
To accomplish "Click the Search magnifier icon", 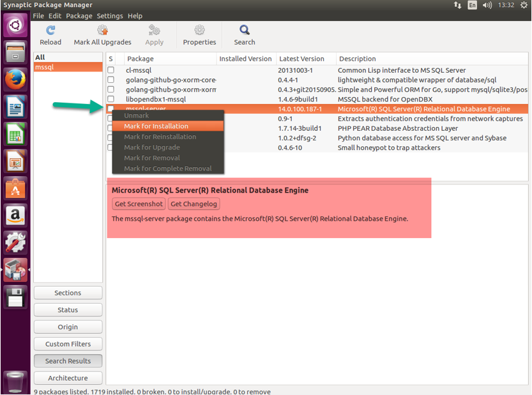I will click(x=244, y=31).
